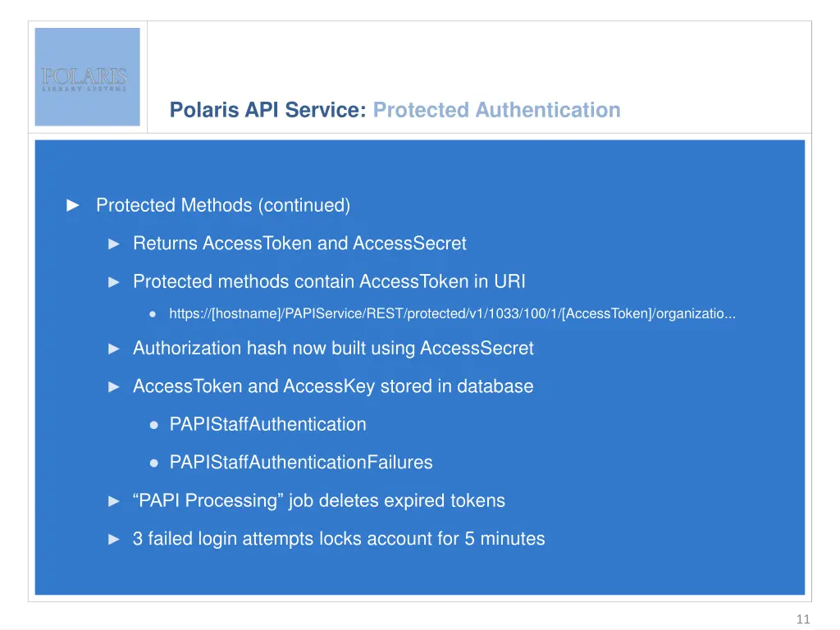Click the 3 failed login attempts text

(339, 539)
